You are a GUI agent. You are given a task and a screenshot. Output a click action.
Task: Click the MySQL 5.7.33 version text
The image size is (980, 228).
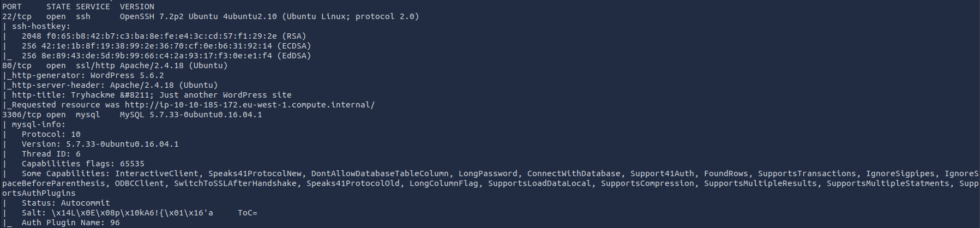coord(191,115)
